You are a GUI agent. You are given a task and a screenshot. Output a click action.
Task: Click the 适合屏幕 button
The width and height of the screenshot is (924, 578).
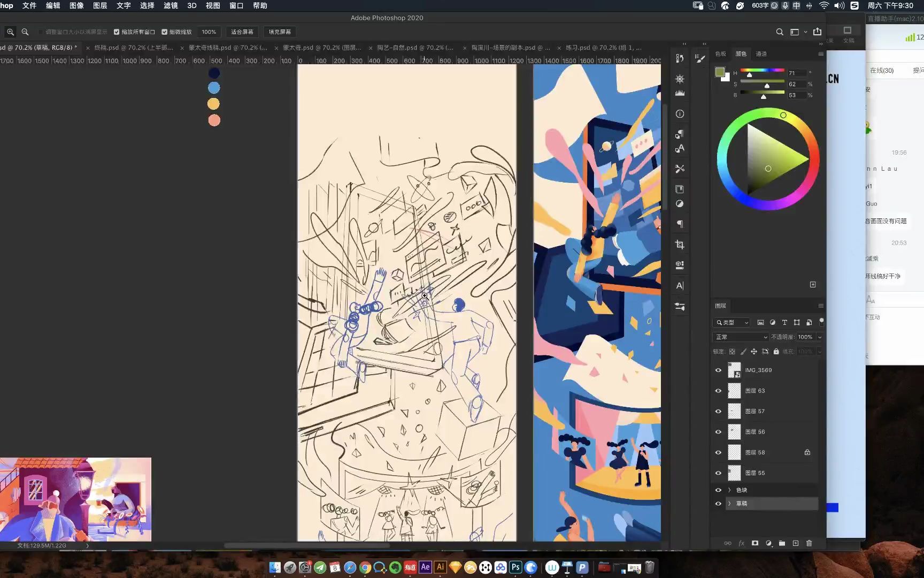coord(242,32)
